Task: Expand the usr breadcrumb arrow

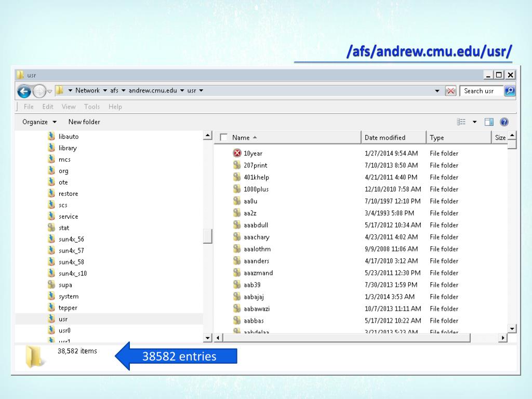Action: click(201, 90)
